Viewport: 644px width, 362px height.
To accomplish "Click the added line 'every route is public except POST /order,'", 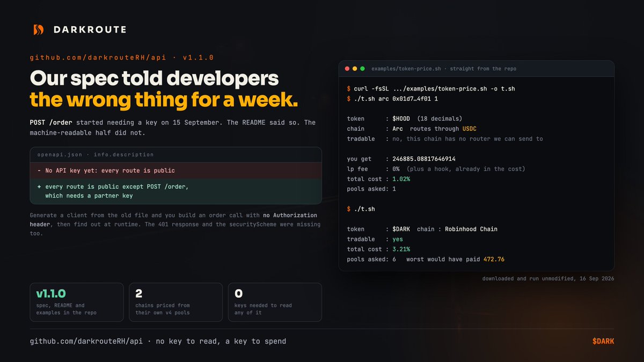I will click(x=117, y=186).
